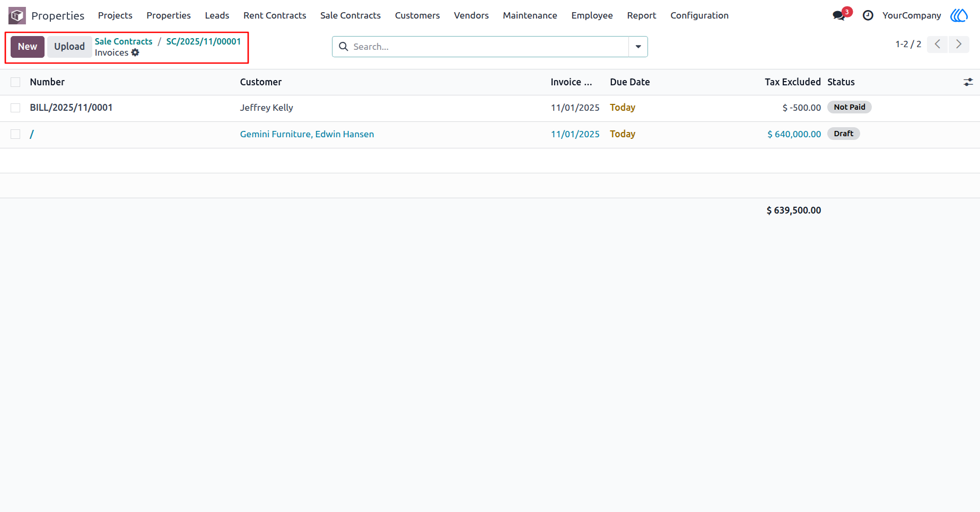Click the search magnifier icon

coord(344,47)
